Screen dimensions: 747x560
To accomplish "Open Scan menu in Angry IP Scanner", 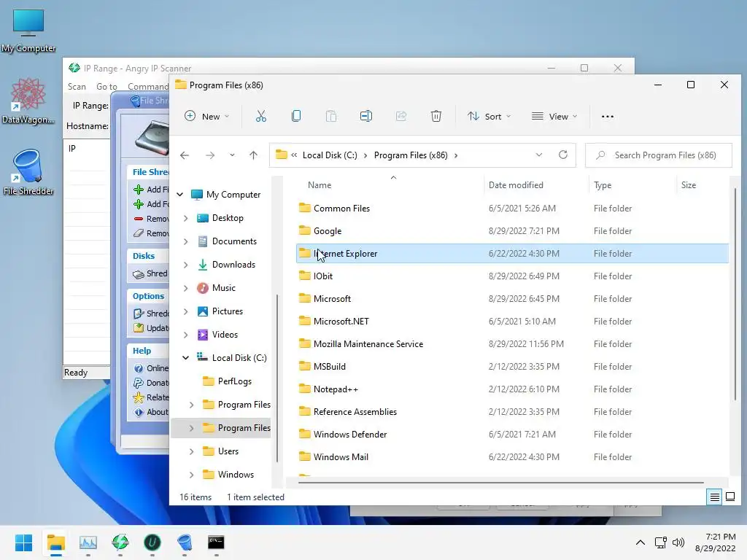I will pos(77,86).
